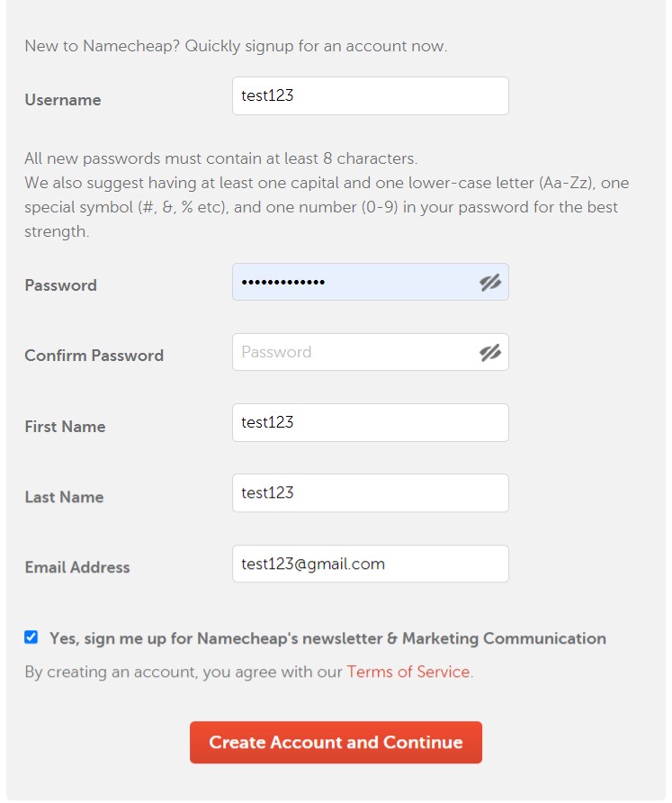Image resolution: width=672 pixels, height=803 pixels.
Task: Click inside the Username field
Action: point(370,95)
